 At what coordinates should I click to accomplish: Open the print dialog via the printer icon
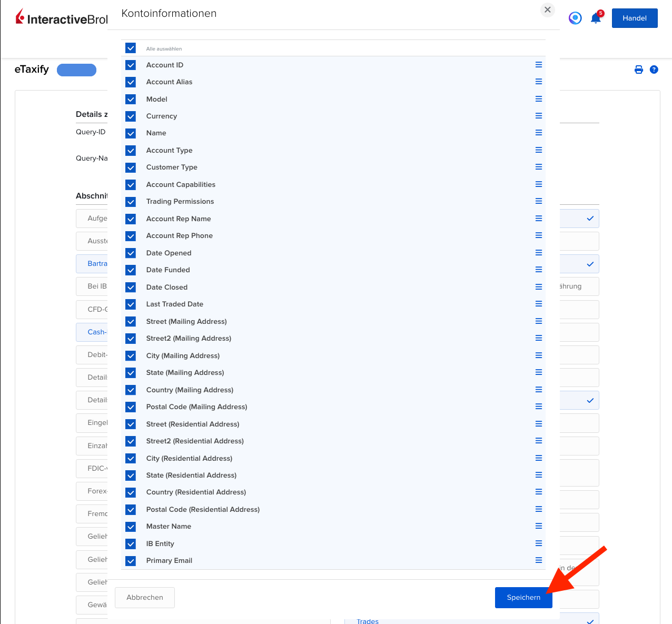[638, 69]
